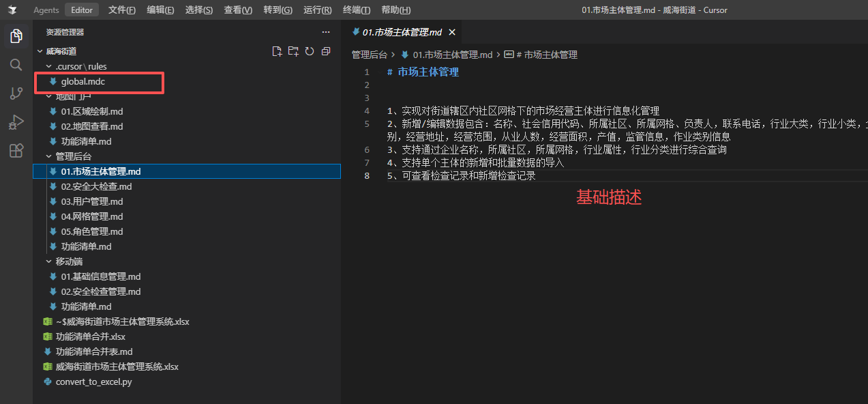Image resolution: width=868 pixels, height=404 pixels.
Task: Collapse all folders in explorer
Action: pyautogui.click(x=326, y=51)
